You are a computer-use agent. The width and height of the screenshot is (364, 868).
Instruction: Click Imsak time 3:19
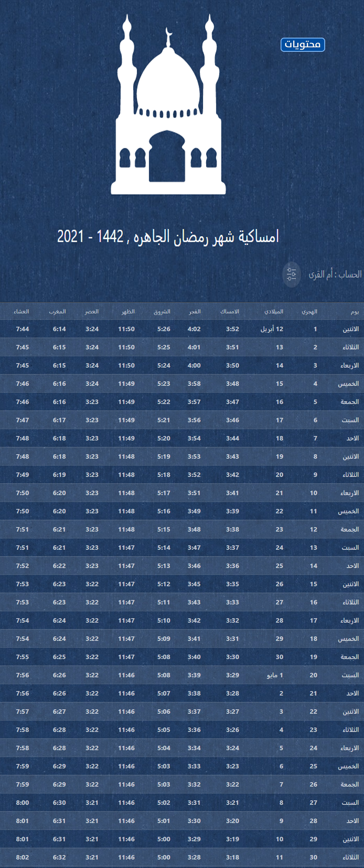[232, 839]
